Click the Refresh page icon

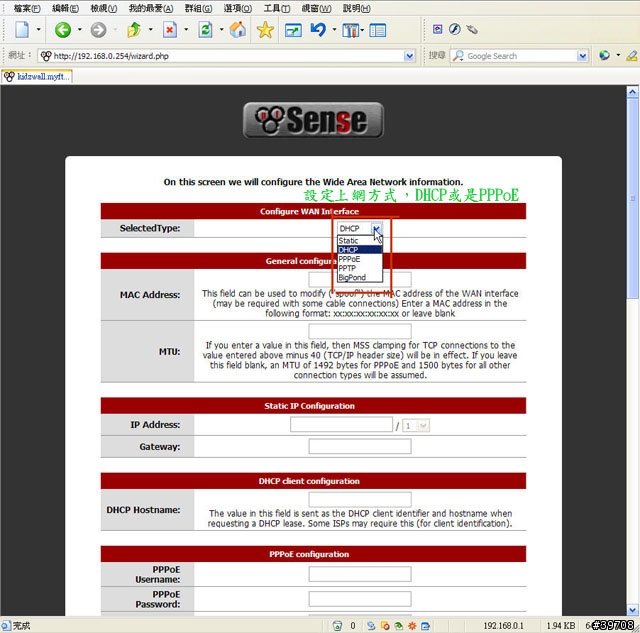tap(205, 30)
